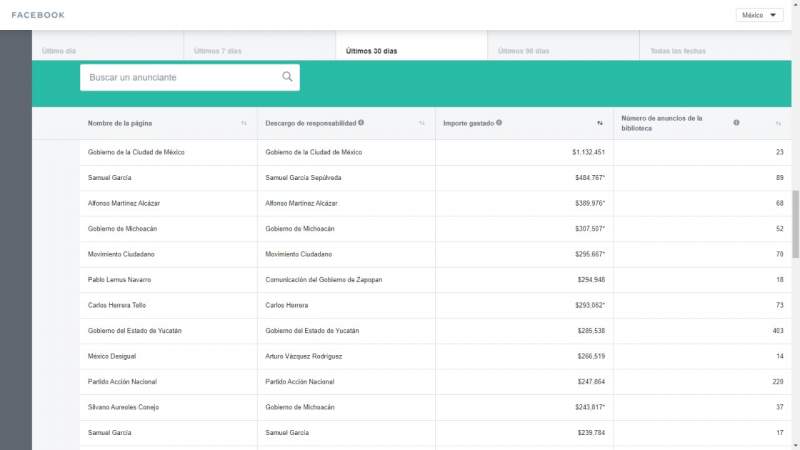The height and width of the screenshot is (450, 800).
Task: Click amount $294,948
Action: pyautogui.click(x=591, y=280)
